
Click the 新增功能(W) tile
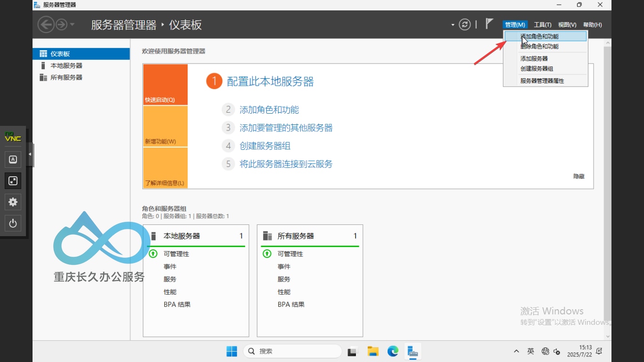165,126
